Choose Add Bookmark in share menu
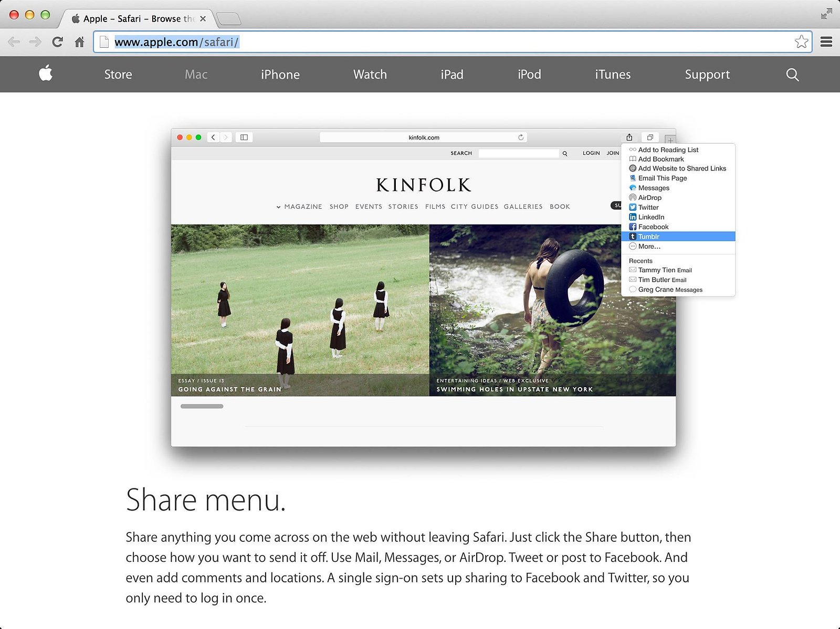The width and height of the screenshot is (840, 629). [678, 159]
